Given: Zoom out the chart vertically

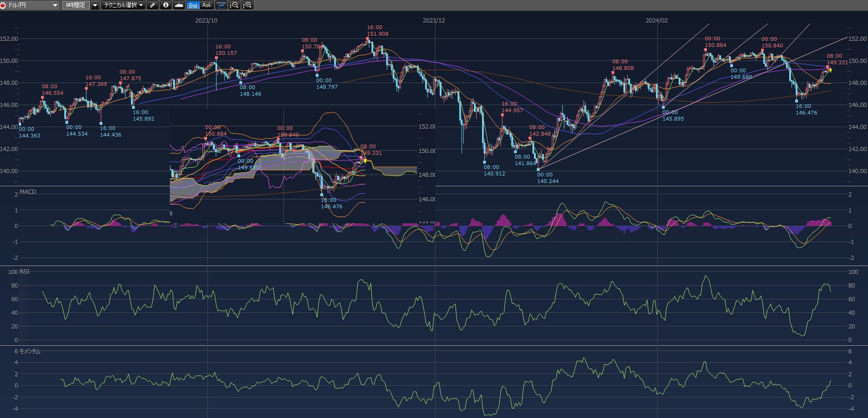Looking at the screenshot, I should [234, 5].
